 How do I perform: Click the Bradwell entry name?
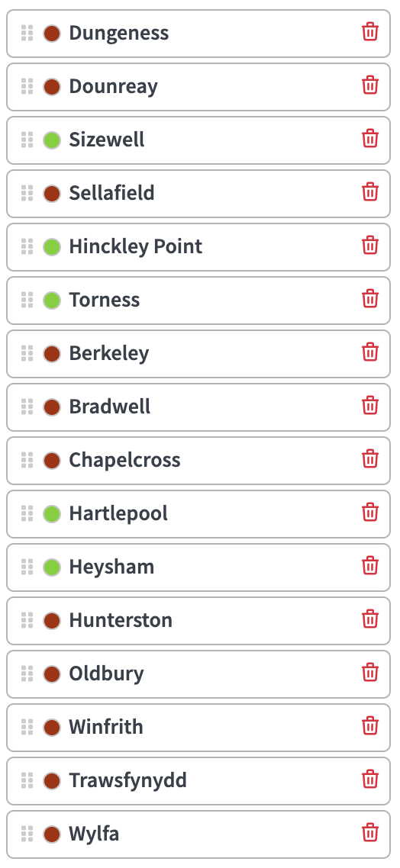click(x=109, y=407)
